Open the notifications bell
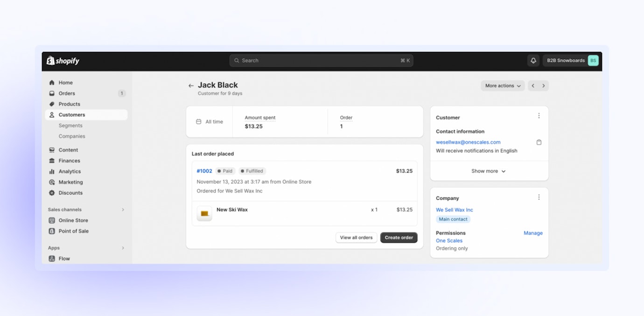 click(x=533, y=60)
